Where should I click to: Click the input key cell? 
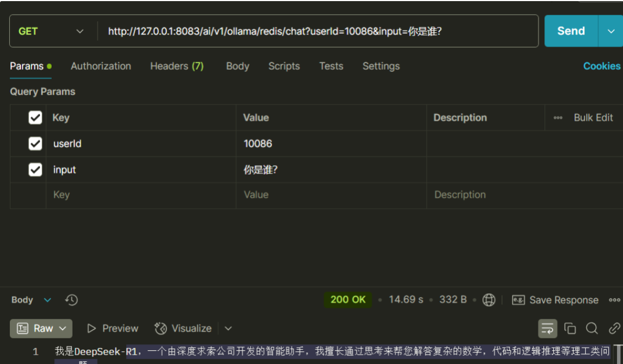pos(141,170)
